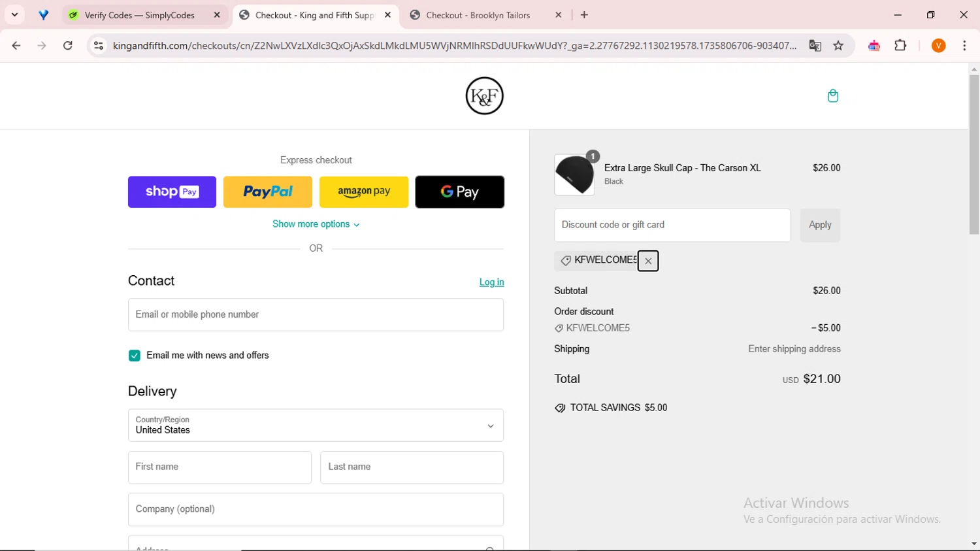Open the Chrome profile avatar V

(939, 46)
